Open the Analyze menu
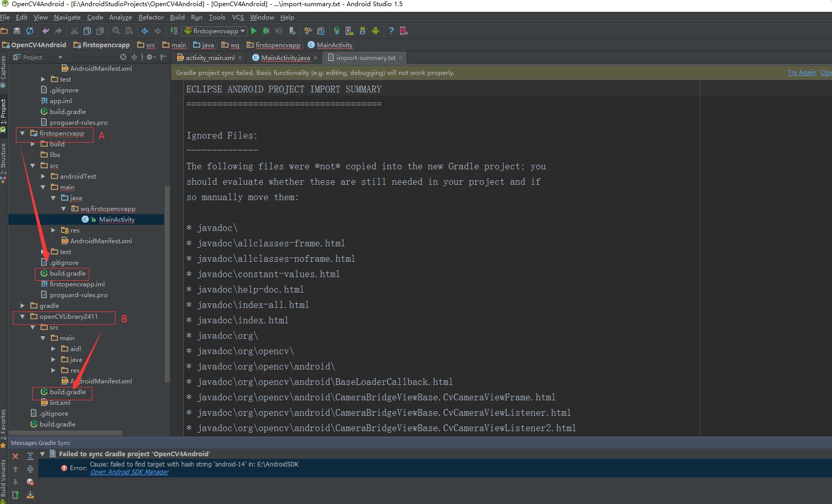 pos(121,17)
